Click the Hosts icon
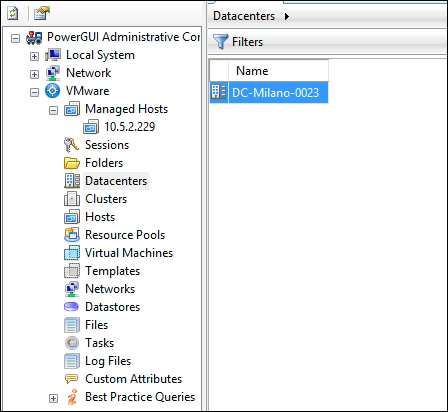 [72, 217]
